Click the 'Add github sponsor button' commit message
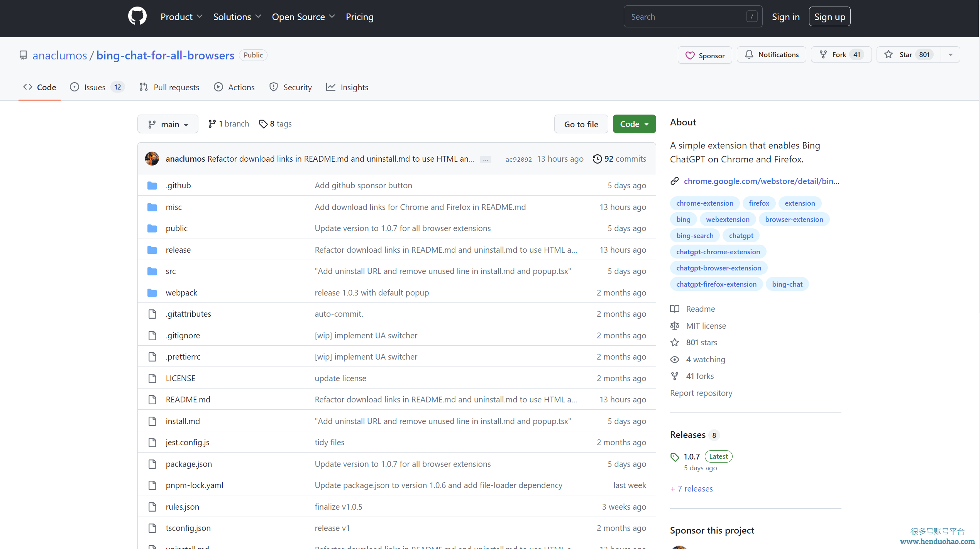Screen dimensions: 980x549 coord(364,186)
